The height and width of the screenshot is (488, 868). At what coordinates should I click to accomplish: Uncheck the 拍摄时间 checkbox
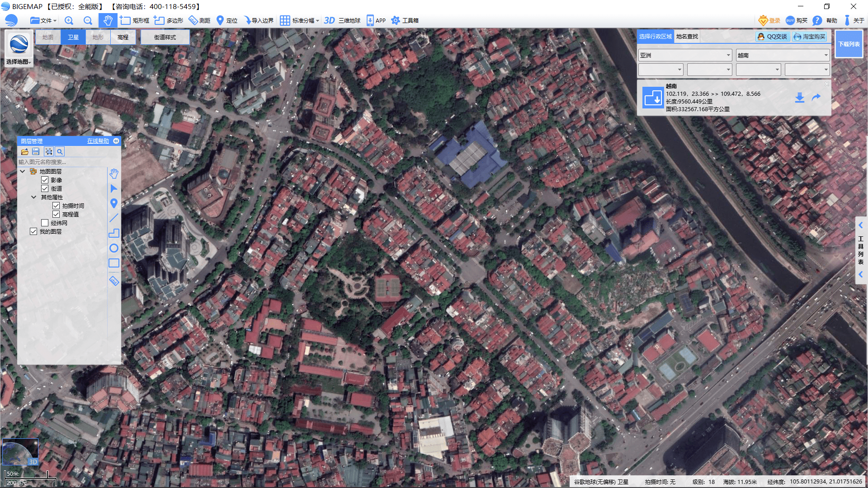click(x=56, y=206)
